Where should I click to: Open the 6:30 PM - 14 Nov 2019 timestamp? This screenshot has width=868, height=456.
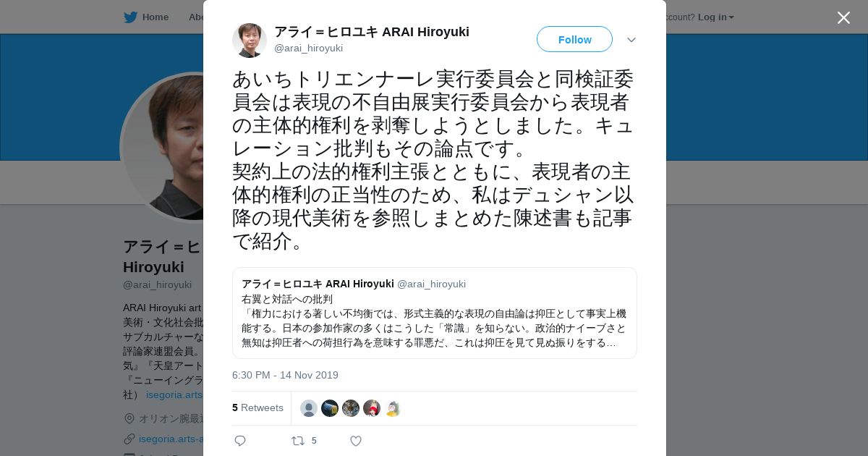[x=285, y=375]
